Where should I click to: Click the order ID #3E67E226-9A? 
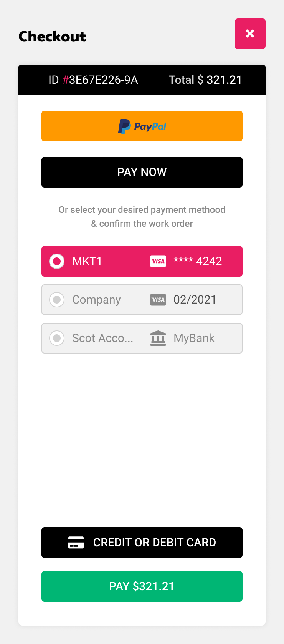93,80
